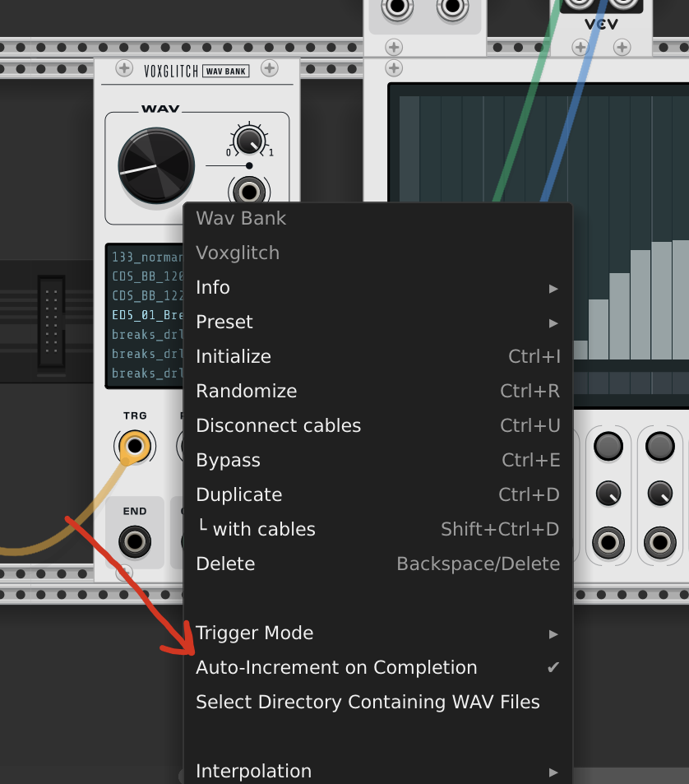Click the top-right screw on Wav Bank module
The width and height of the screenshot is (689, 784).
coord(269,68)
